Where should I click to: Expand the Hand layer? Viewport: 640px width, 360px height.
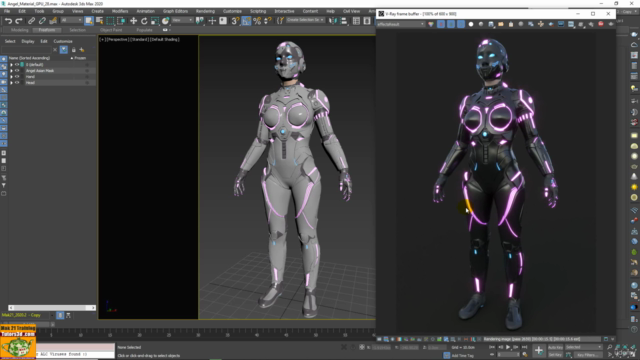[x=11, y=77]
